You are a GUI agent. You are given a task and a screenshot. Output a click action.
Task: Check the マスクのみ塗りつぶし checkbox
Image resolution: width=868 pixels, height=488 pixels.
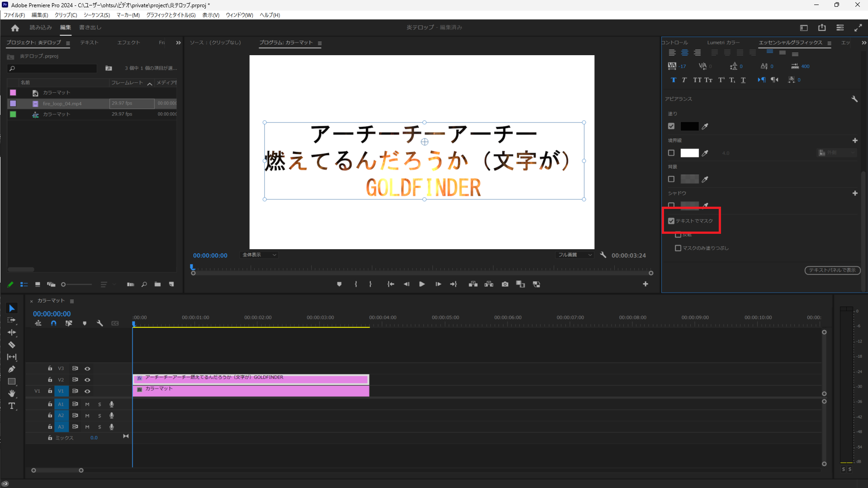(x=678, y=248)
